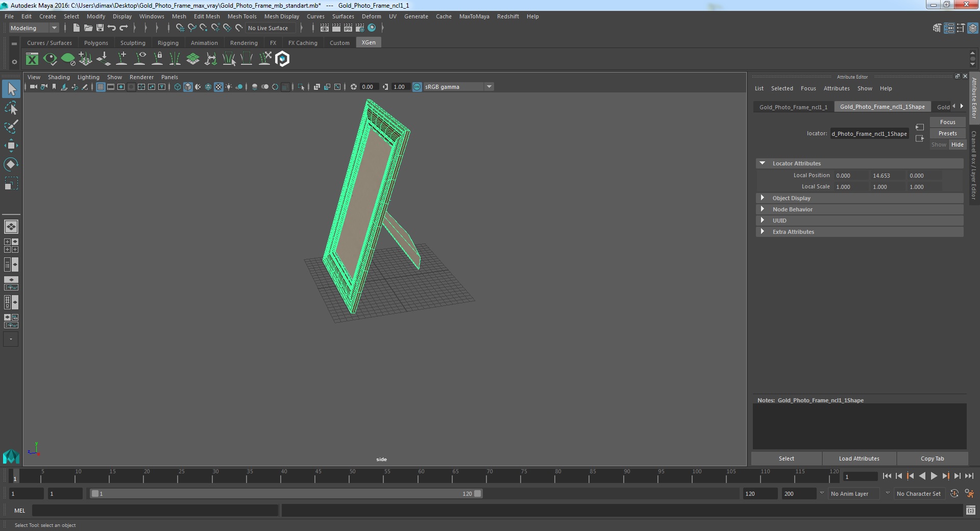Play animation forwards
This screenshot has height=531, width=980.
point(934,476)
